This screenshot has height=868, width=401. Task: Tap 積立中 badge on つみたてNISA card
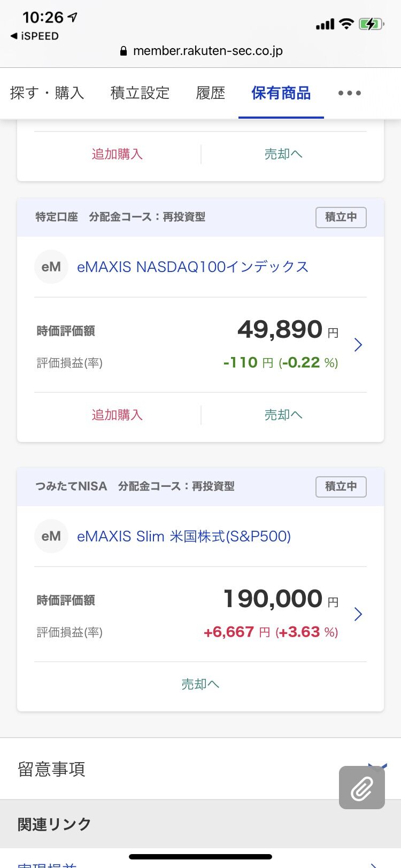pos(341,486)
